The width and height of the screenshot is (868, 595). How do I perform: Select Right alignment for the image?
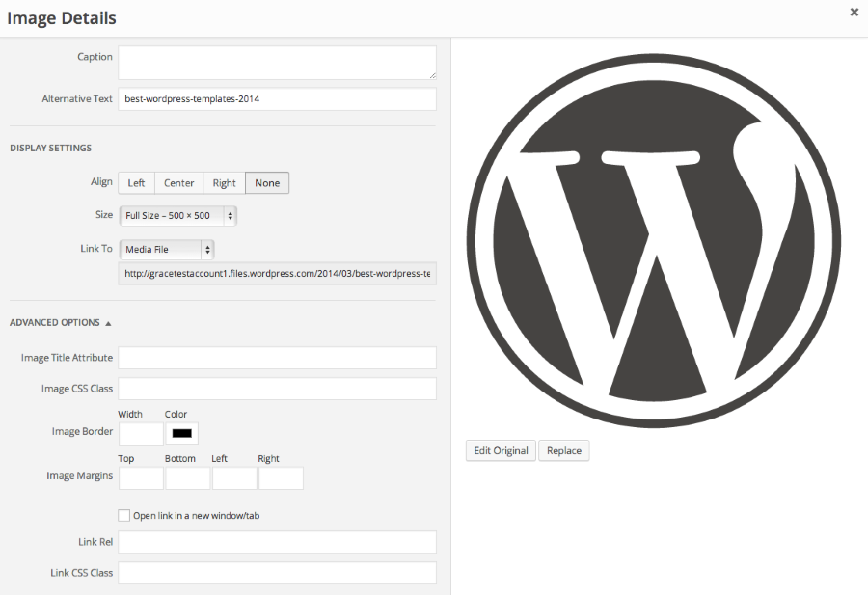point(224,182)
